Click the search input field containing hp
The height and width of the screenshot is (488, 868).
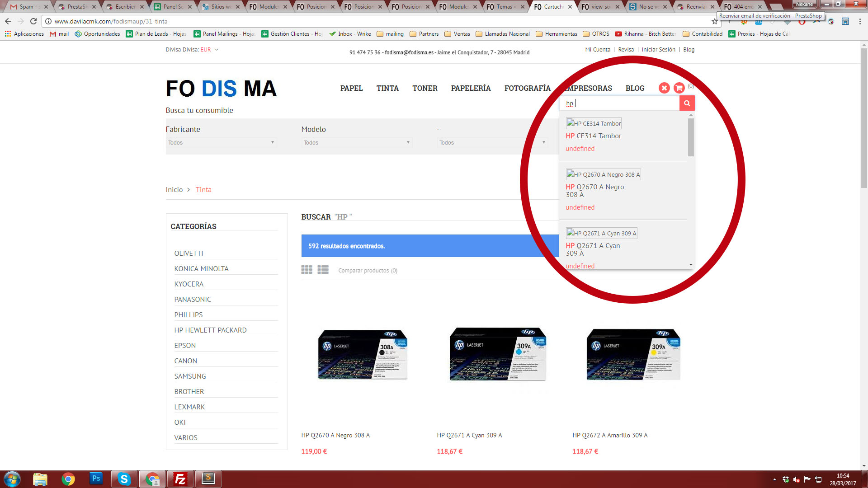619,103
